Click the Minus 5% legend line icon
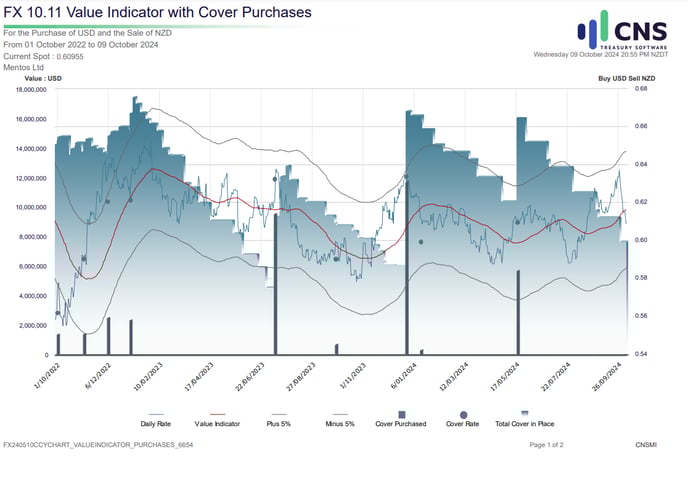The width and height of the screenshot is (688, 481). [341, 414]
